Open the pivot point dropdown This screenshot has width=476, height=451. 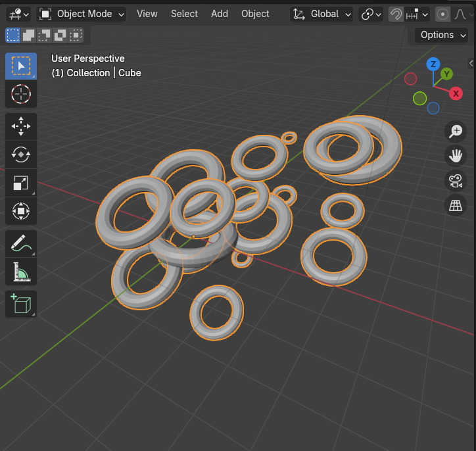tap(371, 14)
